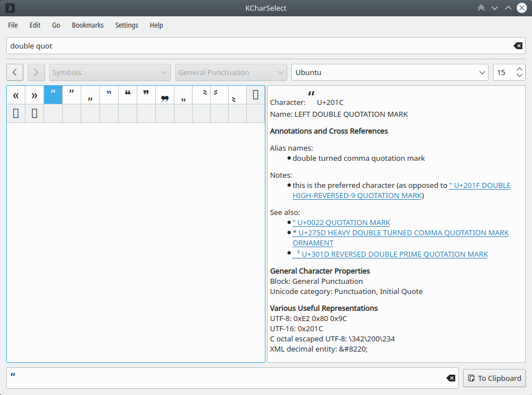Click into the search text field
This screenshot has height=395, width=532.
pyautogui.click(x=254, y=46)
